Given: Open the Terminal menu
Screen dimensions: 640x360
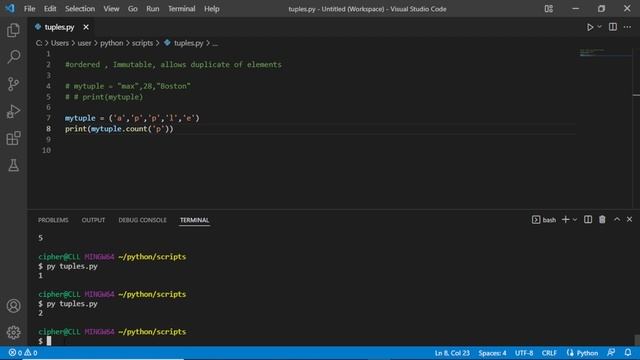Looking at the screenshot, I should 182,9.
